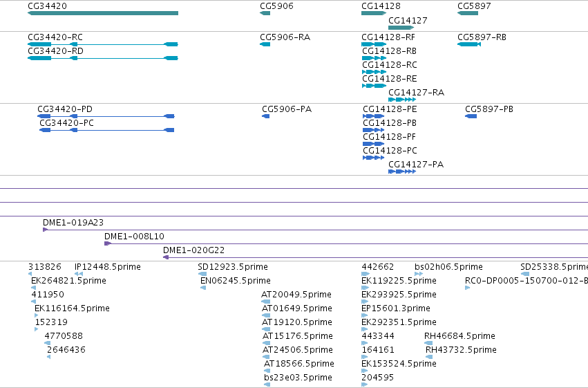Select protein CG14127-PA

402,172
